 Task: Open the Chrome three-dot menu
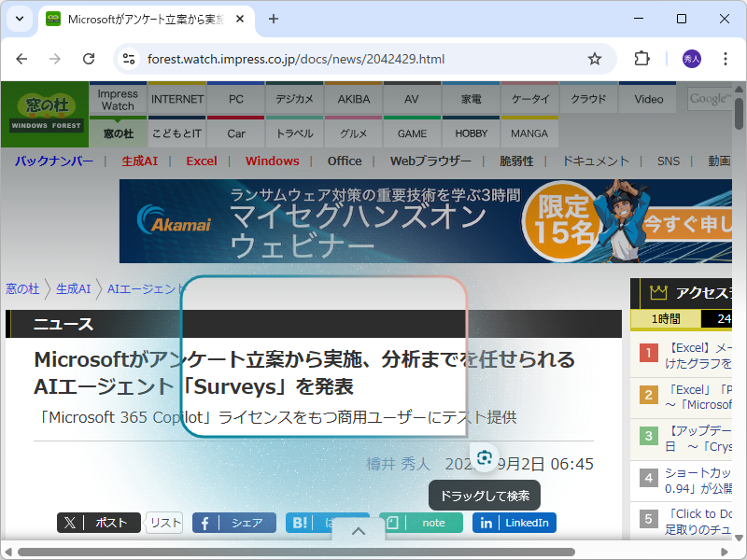[x=725, y=58]
